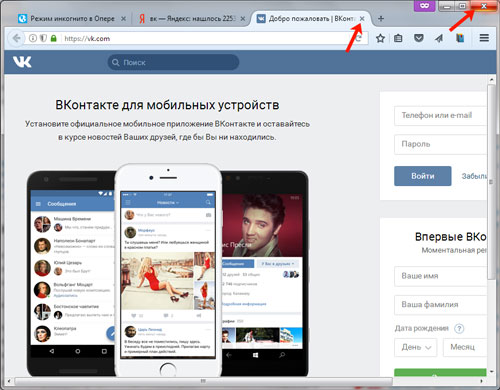Click the Дата рождения label
Viewport: 500px width, 390px height.
point(422,328)
